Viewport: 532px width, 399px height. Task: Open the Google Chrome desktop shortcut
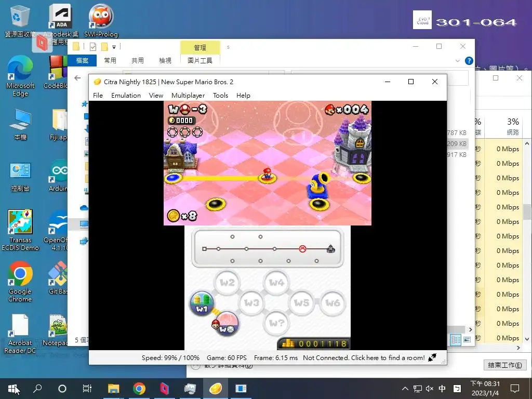pos(20,282)
